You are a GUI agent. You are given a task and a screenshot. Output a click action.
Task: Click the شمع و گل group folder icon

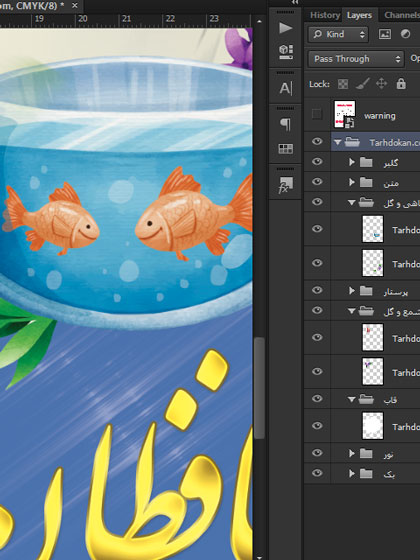point(366,311)
